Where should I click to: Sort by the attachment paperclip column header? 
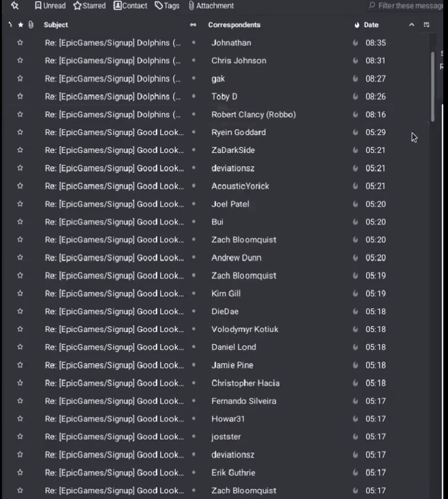click(30, 25)
